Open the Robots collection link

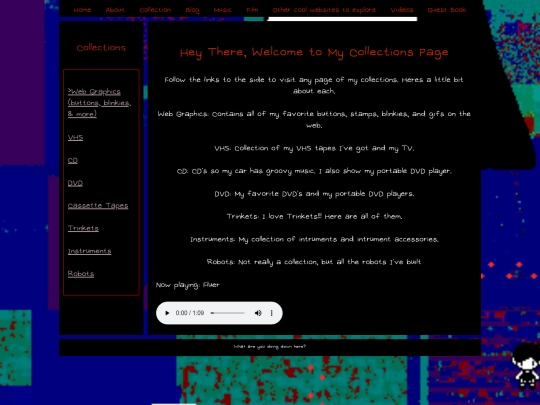coord(81,274)
